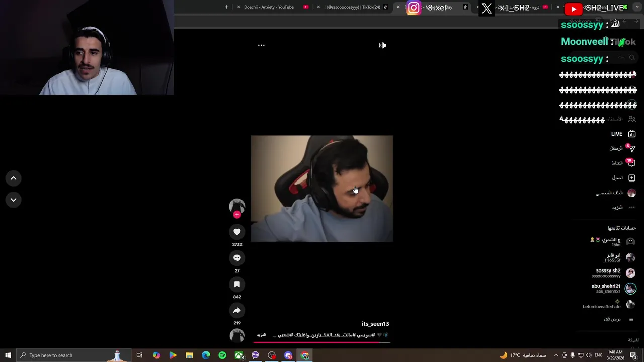Image resolution: width=644 pixels, height=362 pixels.
Task: Close the Doechii - Anxiety YouTube tab
Action: (238, 7)
